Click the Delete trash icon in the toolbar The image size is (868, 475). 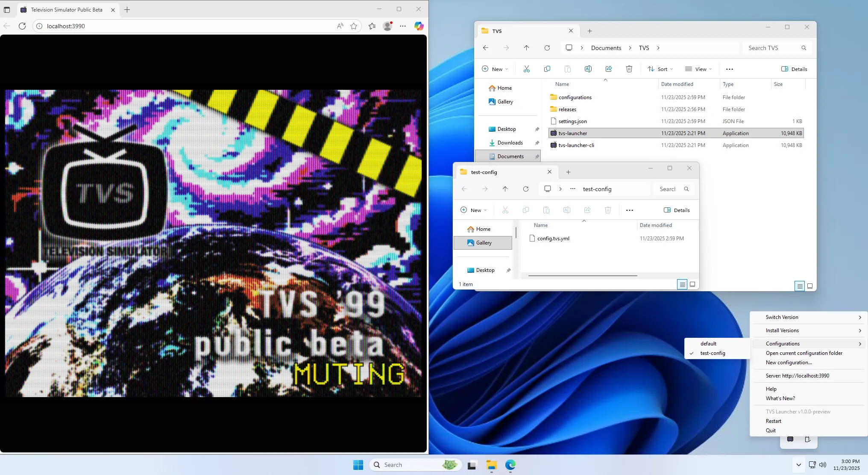(x=629, y=68)
